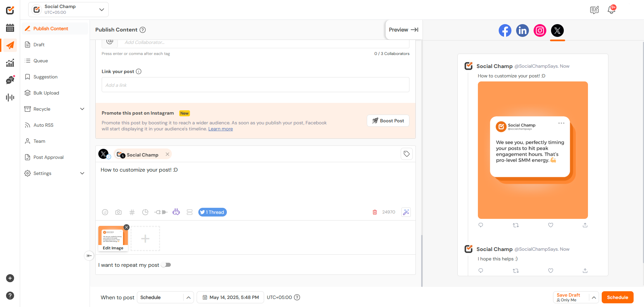
Task: Click the Boost Post button
Action: point(388,121)
